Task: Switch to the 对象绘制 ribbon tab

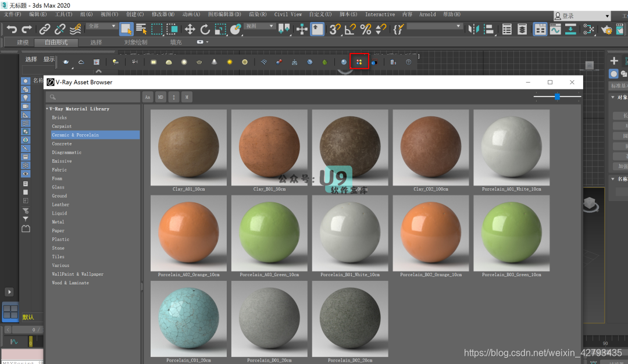Action: pos(135,42)
